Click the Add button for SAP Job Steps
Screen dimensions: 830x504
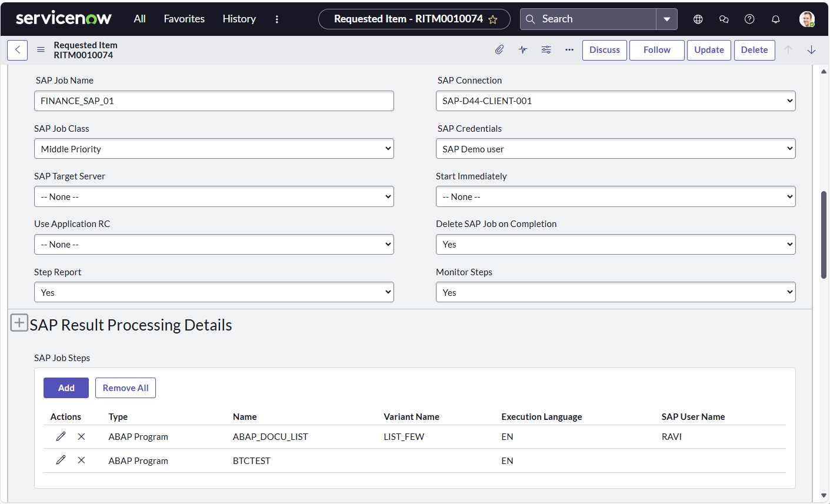coord(66,388)
